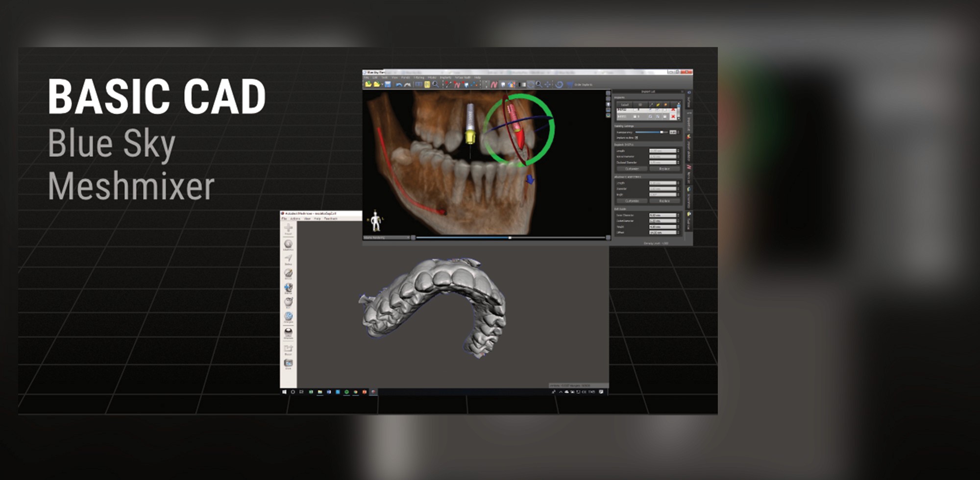The height and width of the screenshot is (480, 980).
Task: Click Replace button under abutment section
Action: [664, 201]
